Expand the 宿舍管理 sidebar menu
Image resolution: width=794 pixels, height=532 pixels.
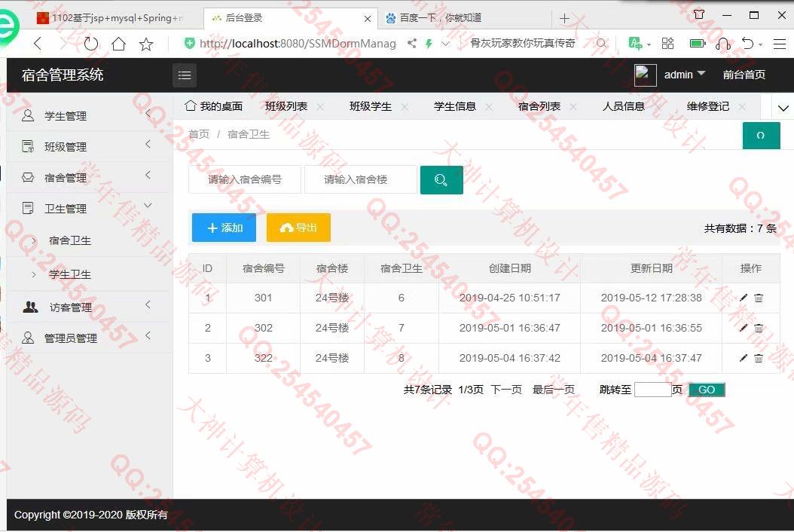click(x=90, y=178)
